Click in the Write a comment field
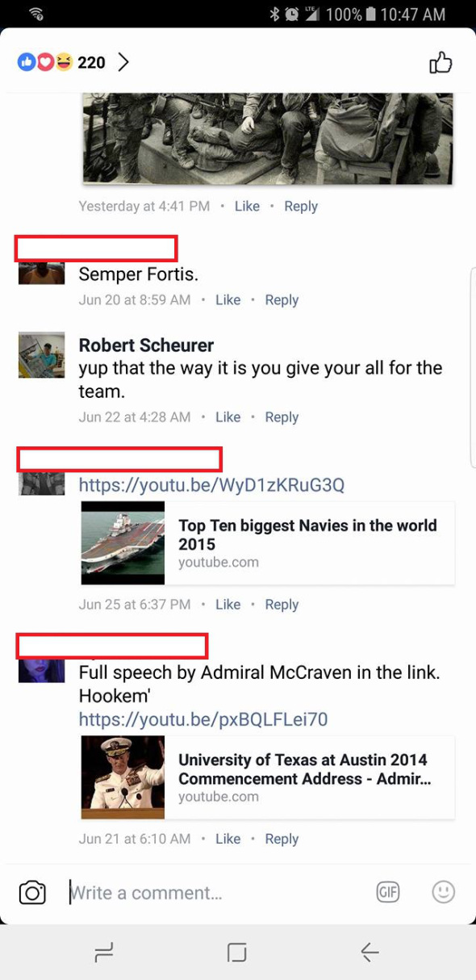Viewport: 476px width, 980px height. point(216,893)
